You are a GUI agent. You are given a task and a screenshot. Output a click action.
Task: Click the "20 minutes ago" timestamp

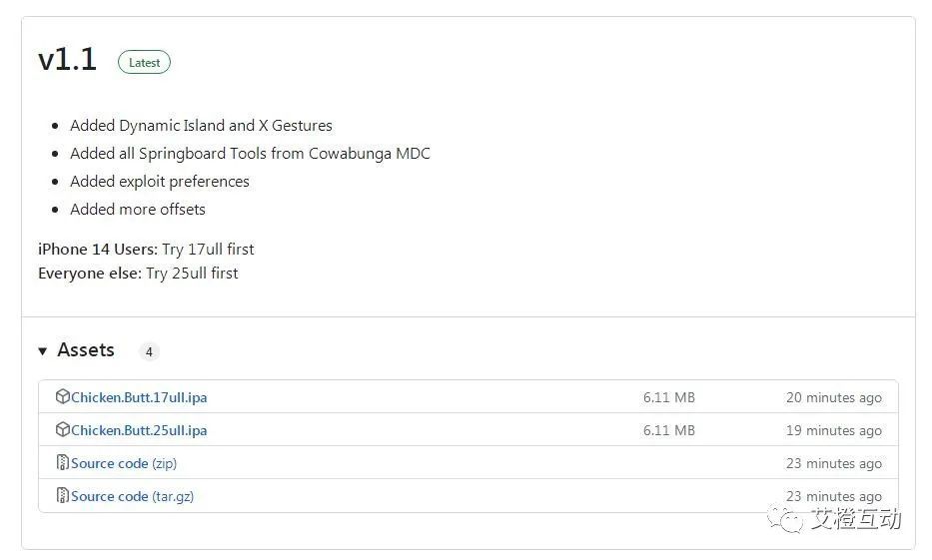coord(833,397)
